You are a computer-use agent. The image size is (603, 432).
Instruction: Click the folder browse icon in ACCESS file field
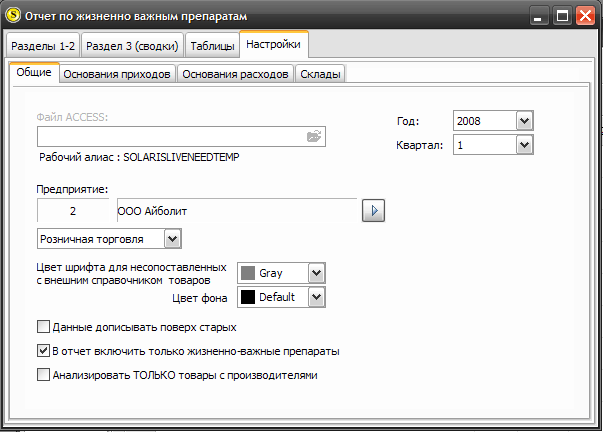click(x=314, y=136)
